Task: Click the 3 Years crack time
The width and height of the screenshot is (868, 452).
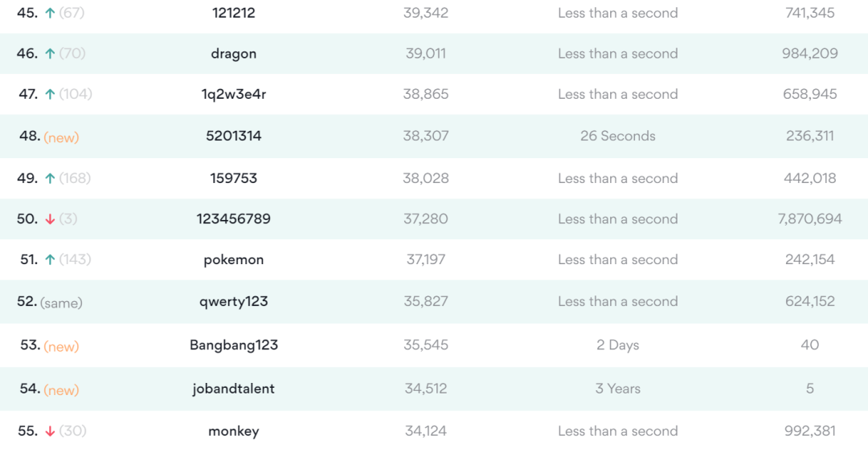Action: point(617,389)
